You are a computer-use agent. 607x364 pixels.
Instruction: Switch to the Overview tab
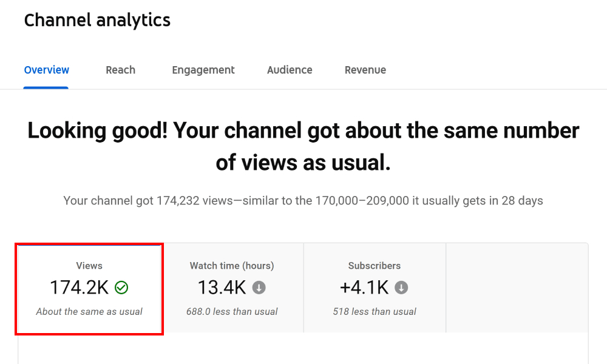[x=47, y=70]
